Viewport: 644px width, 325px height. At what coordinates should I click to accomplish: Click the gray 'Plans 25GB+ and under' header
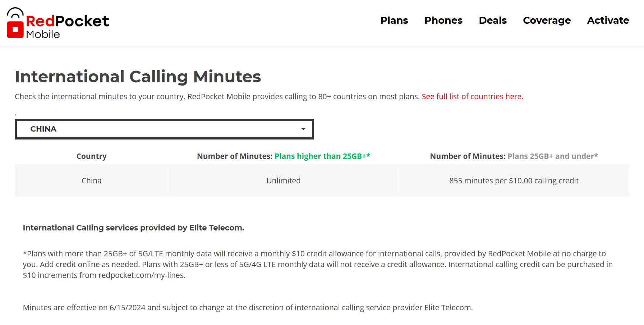click(x=552, y=156)
